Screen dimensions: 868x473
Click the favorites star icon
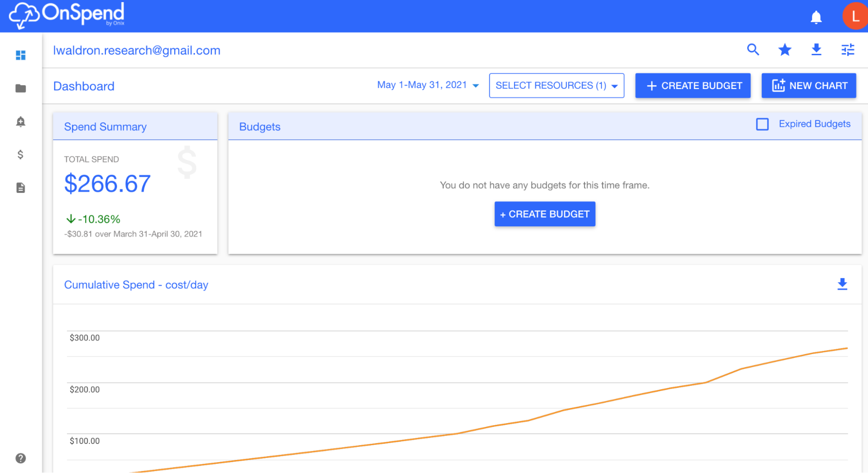click(785, 50)
